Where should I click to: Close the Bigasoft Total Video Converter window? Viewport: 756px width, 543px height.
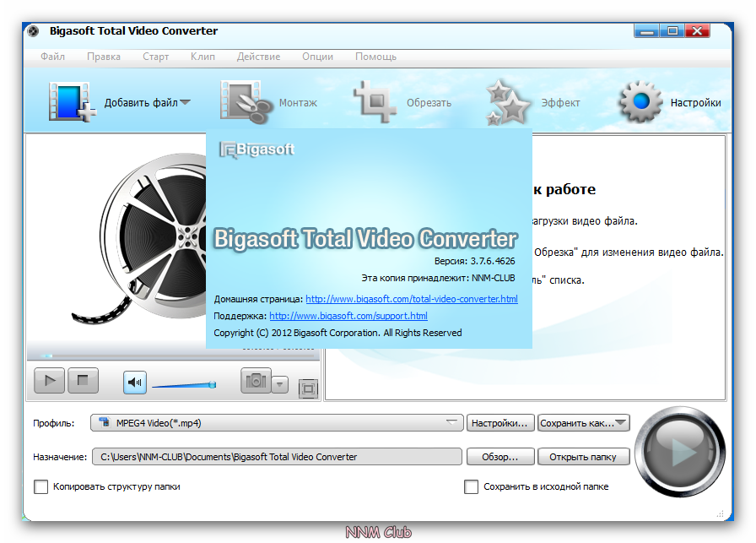pos(697,31)
